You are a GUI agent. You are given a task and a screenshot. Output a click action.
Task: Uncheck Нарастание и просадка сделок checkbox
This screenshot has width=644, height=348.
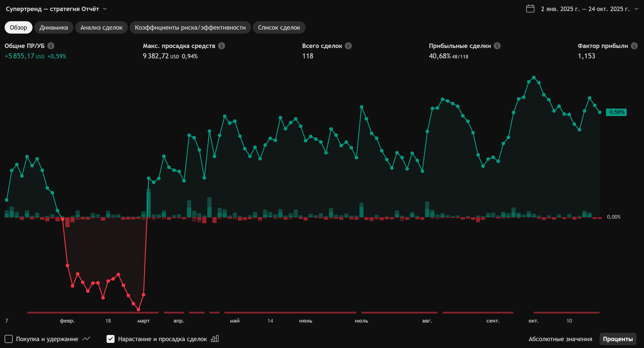click(x=111, y=339)
